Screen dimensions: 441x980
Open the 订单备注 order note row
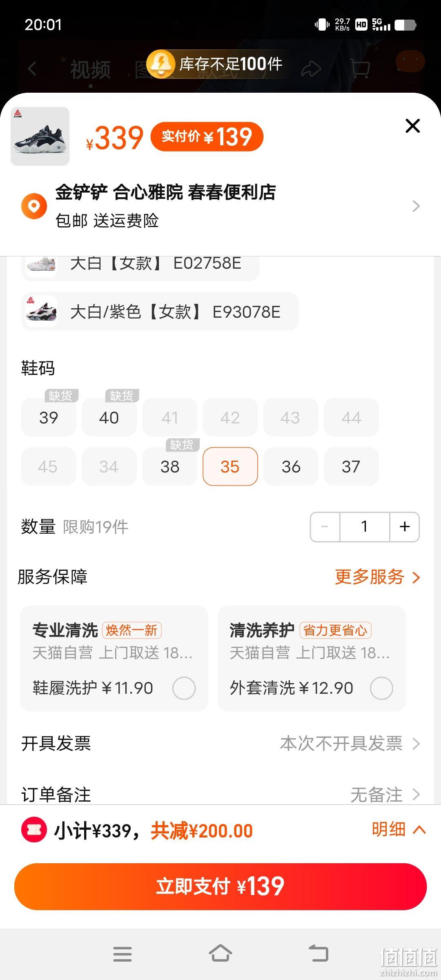tap(220, 794)
